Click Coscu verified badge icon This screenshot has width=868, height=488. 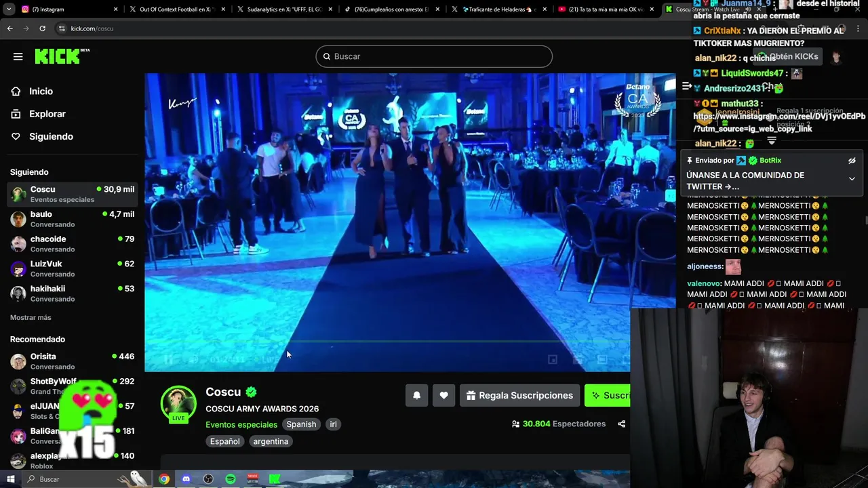pyautogui.click(x=251, y=392)
